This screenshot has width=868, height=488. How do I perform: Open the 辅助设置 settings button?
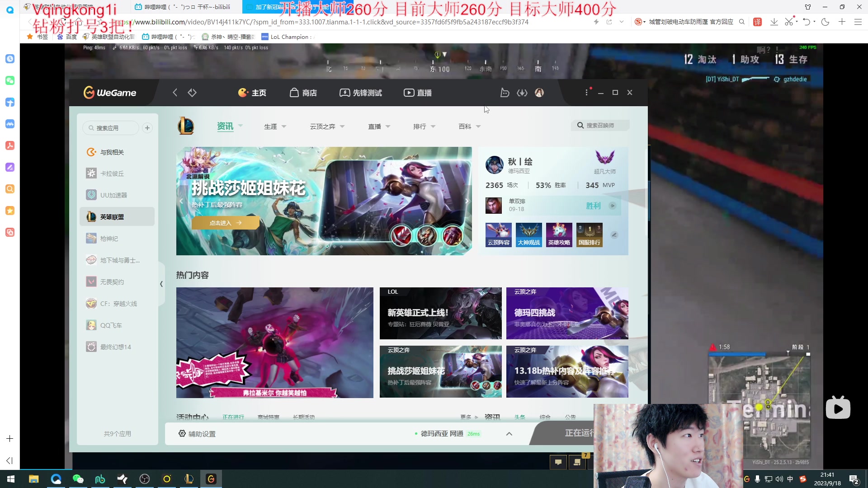point(197,434)
